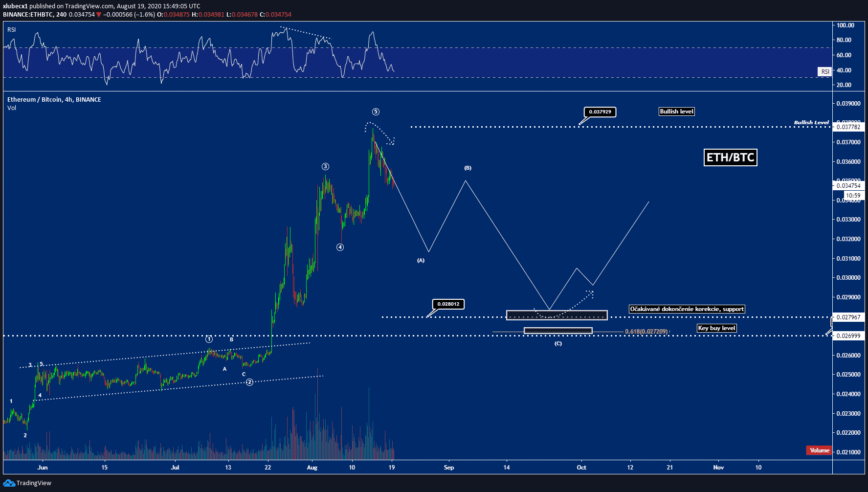Click the circled wave 4 marker
This screenshot has height=492, width=868.
pos(340,247)
